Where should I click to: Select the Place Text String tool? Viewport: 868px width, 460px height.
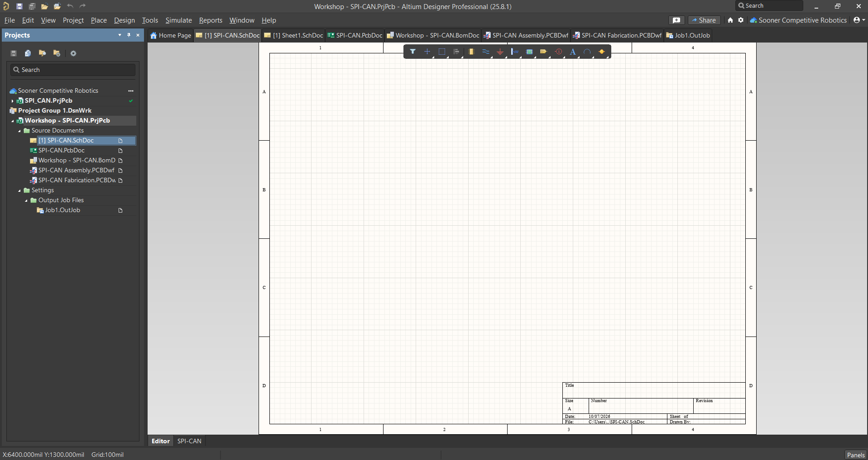tap(573, 52)
